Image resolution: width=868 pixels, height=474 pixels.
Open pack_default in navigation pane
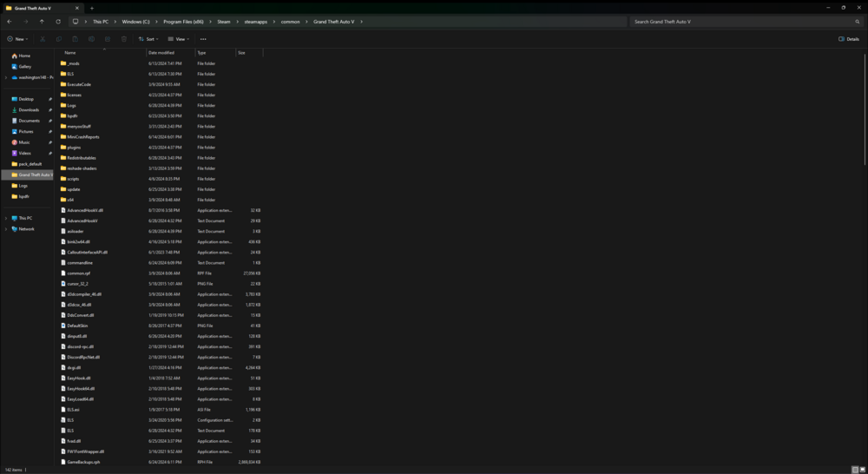pos(28,164)
